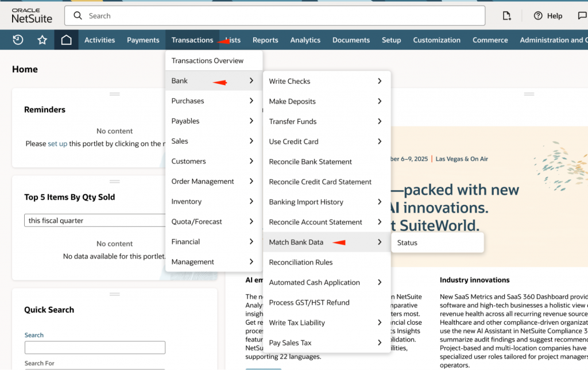Open the Reports menu
This screenshot has width=588, height=370.
[x=265, y=40]
